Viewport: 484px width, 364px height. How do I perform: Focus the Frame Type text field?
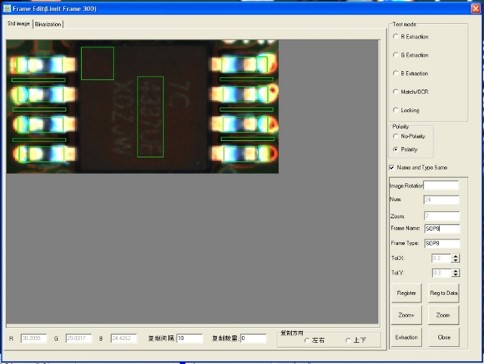tap(442, 243)
